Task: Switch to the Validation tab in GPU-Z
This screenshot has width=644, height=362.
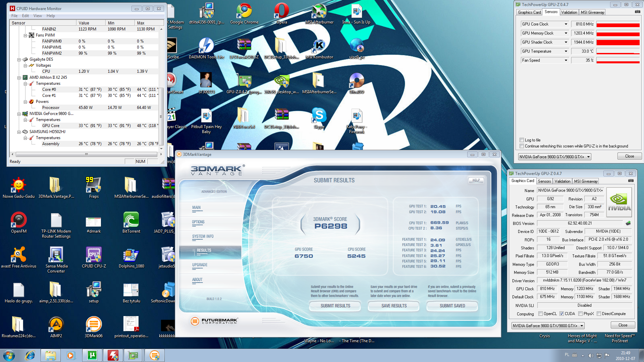Action: pos(569,12)
